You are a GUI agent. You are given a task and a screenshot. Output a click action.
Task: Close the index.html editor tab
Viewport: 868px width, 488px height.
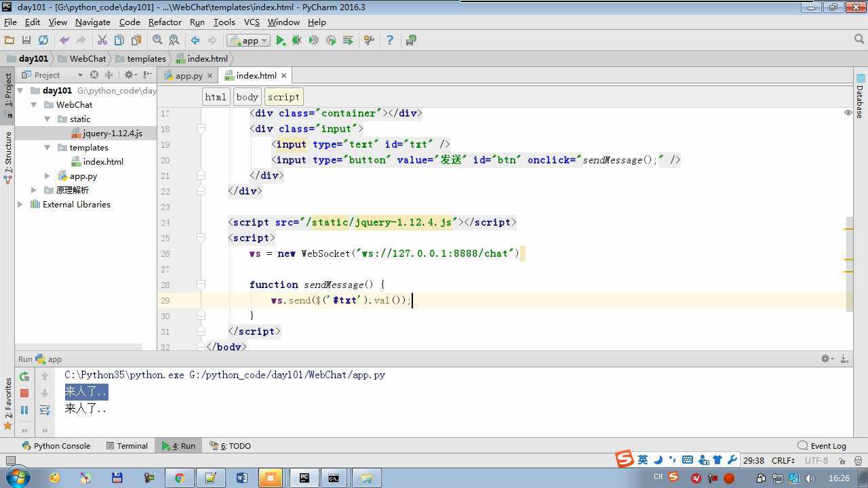(283, 76)
